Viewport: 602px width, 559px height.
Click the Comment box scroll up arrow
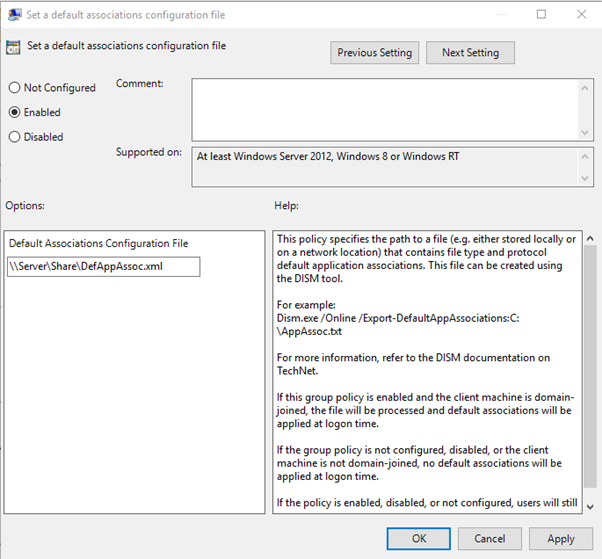coord(586,88)
